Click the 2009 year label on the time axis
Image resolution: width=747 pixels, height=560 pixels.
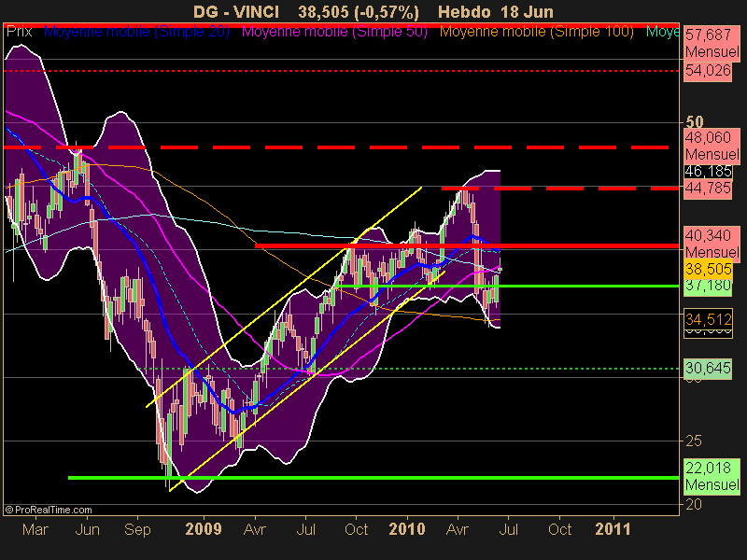pos(204,529)
